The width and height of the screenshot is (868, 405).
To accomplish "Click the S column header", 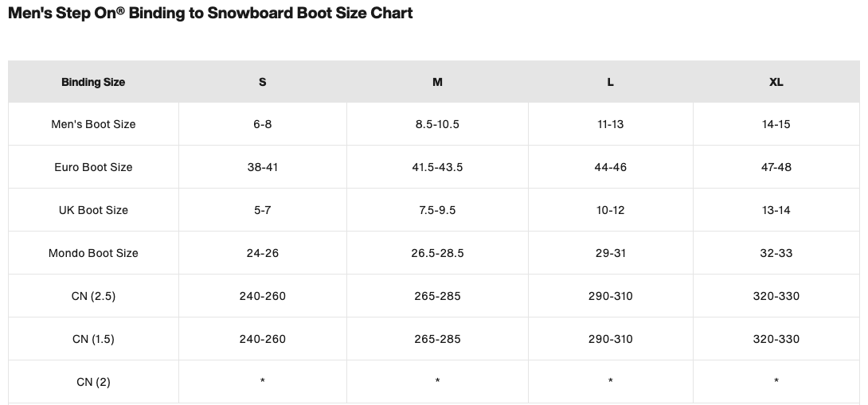I will 263,82.
